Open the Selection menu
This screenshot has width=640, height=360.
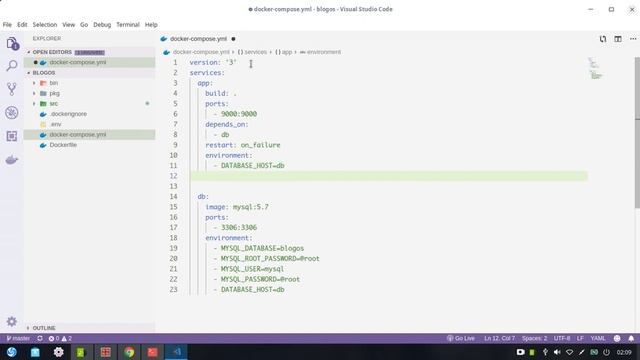point(45,24)
